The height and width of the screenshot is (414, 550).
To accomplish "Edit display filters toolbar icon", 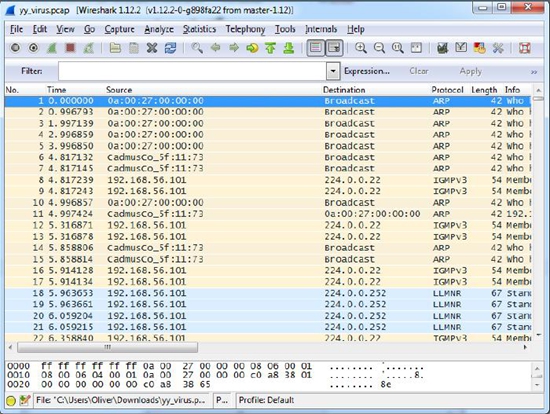I will (x=461, y=47).
